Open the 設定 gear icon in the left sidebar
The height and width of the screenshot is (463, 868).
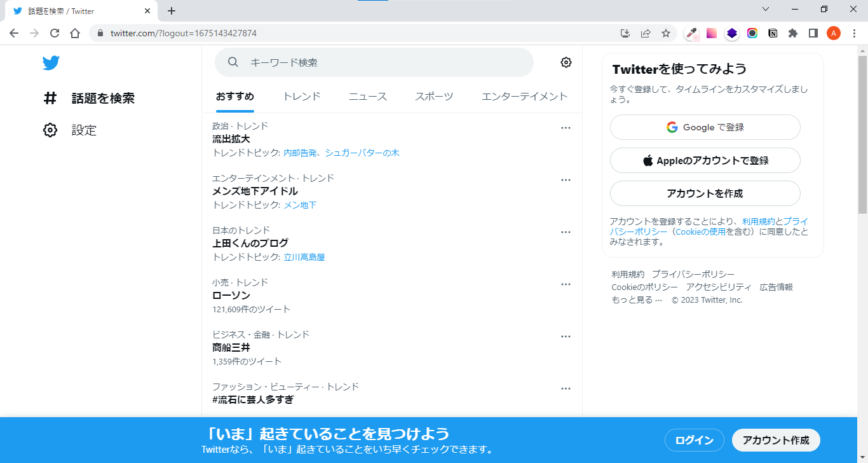(50, 130)
